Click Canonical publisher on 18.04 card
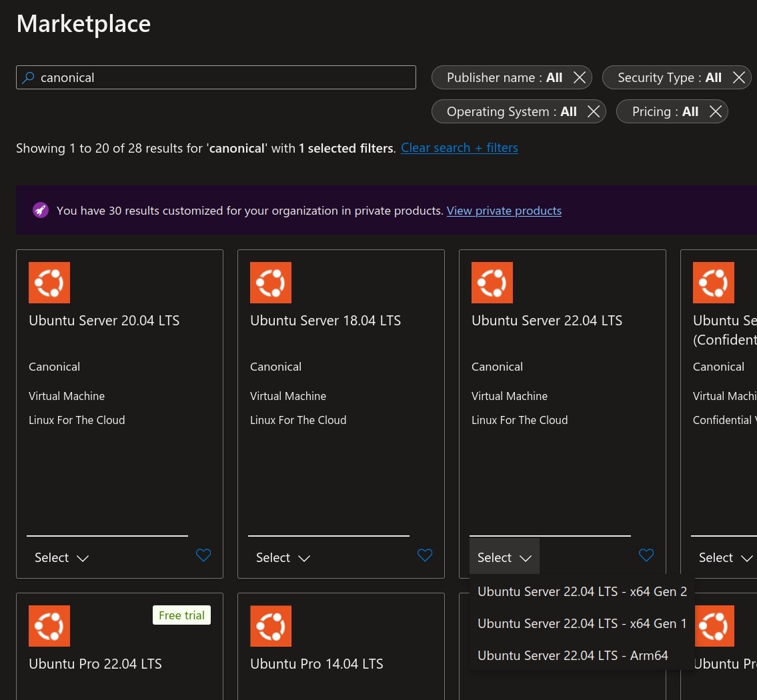Viewport: 757px width, 700px height. (x=275, y=367)
